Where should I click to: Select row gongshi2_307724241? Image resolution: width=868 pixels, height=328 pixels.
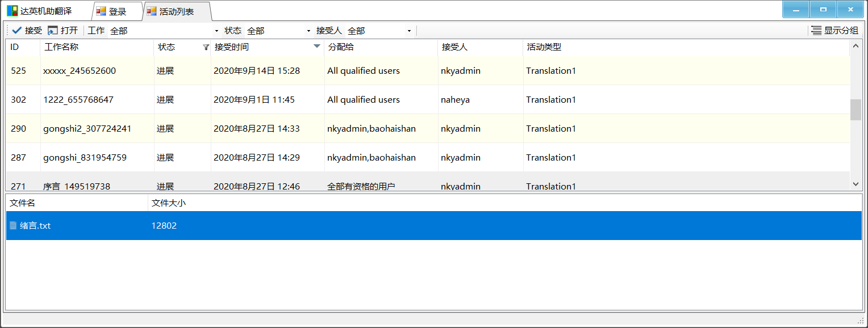click(x=428, y=129)
